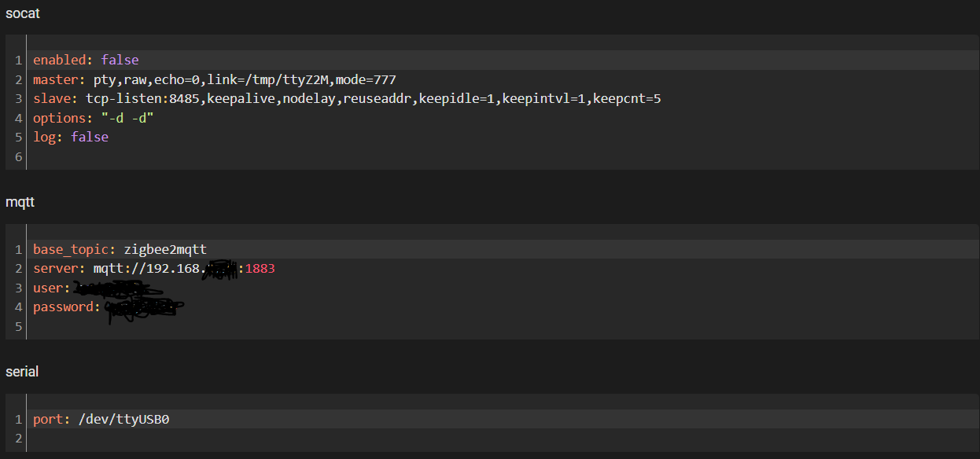Click the mqtt section heading

(20, 202)
